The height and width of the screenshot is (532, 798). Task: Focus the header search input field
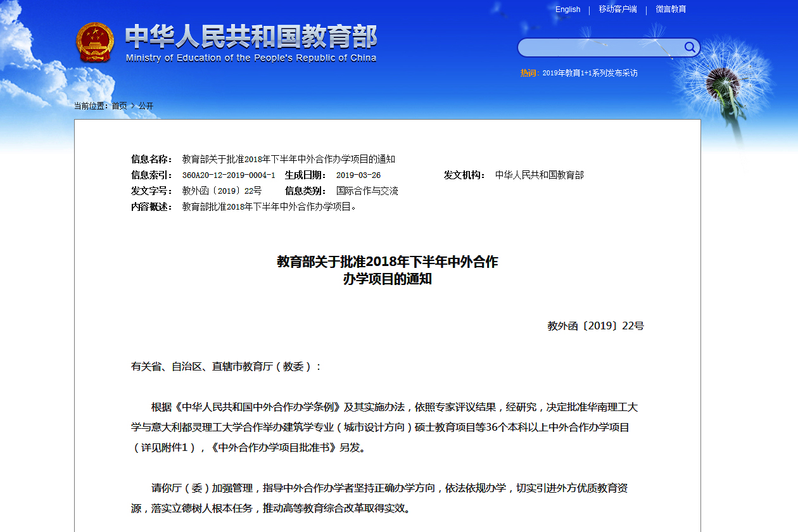coord(600,47)
